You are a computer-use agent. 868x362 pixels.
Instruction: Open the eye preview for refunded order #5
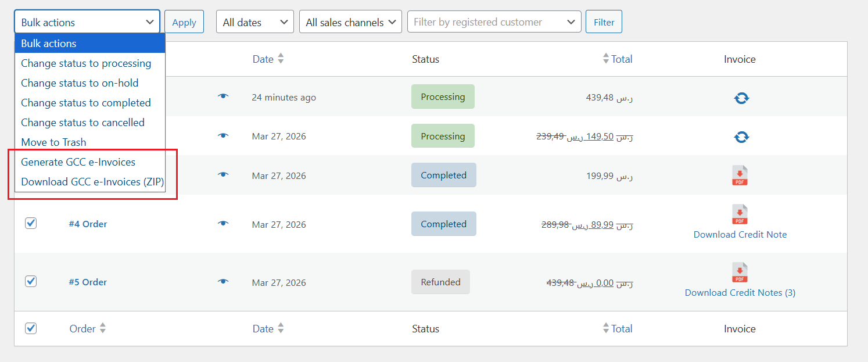pos(223,281)
